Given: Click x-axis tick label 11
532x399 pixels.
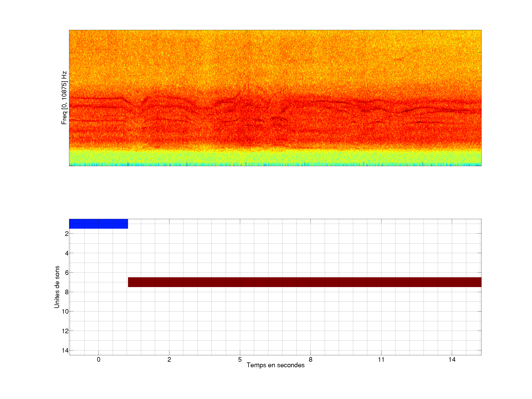Looking at the screenshot, I should (x=381, y=359).
